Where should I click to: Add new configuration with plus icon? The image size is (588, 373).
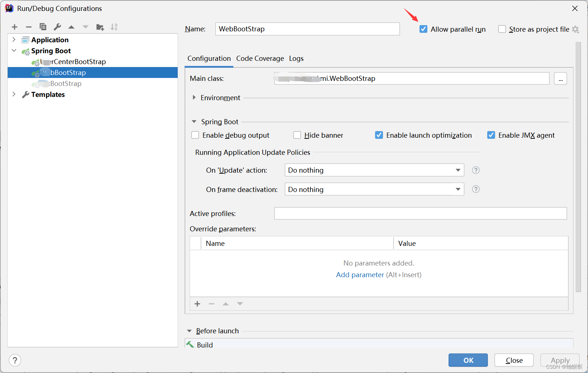coord(15,27)
